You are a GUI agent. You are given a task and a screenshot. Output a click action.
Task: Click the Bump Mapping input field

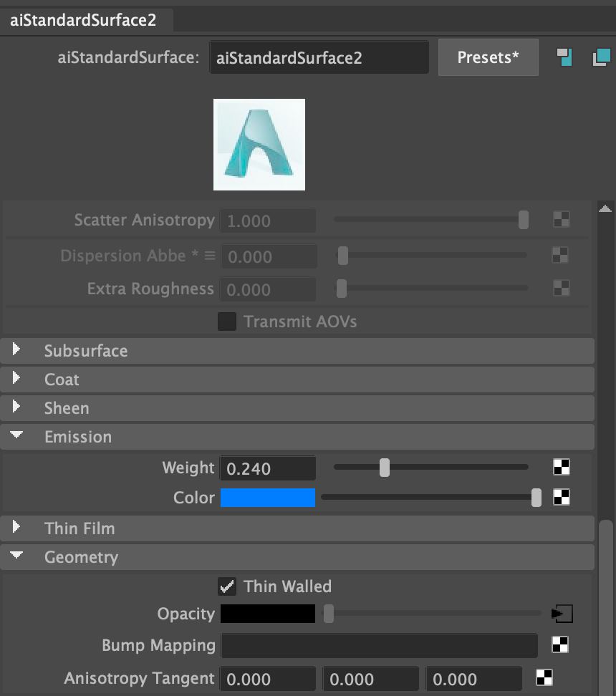pyautogui.click(x=380, y=645)
